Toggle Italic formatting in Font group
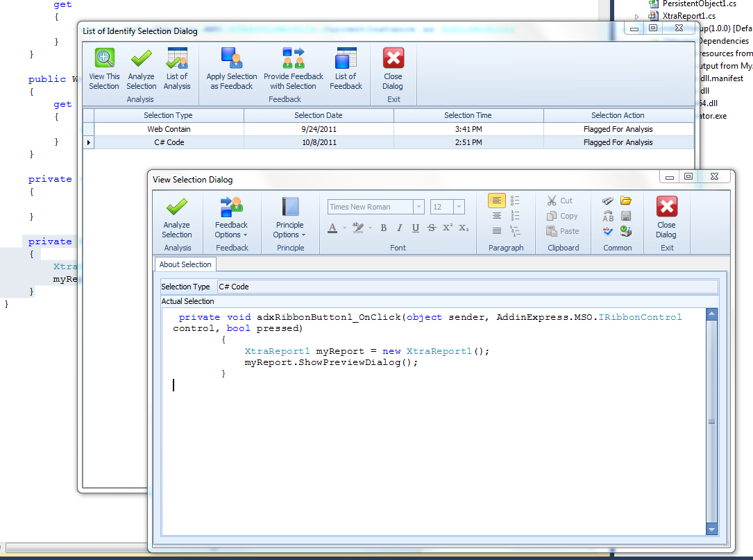This screenshot has width=753, height=560. click(399, 228)
